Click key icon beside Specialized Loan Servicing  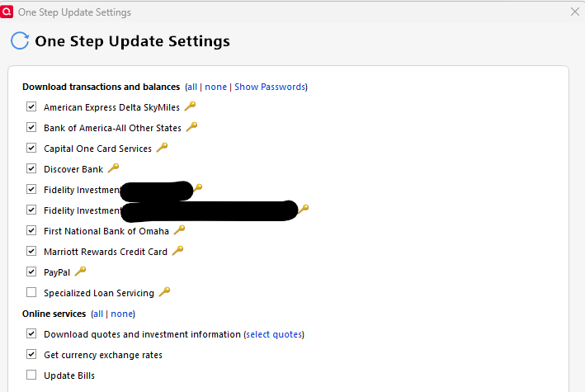(x=164, y=291)
